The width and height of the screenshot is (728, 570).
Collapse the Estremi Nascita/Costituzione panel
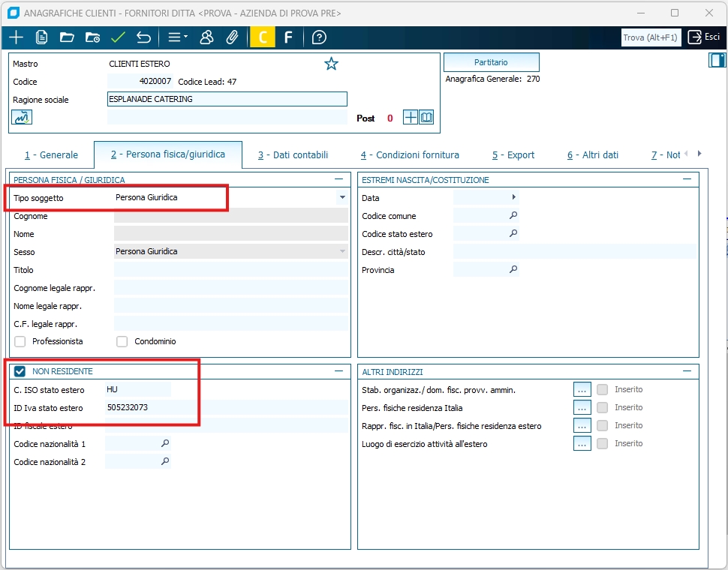pos(687,180)
